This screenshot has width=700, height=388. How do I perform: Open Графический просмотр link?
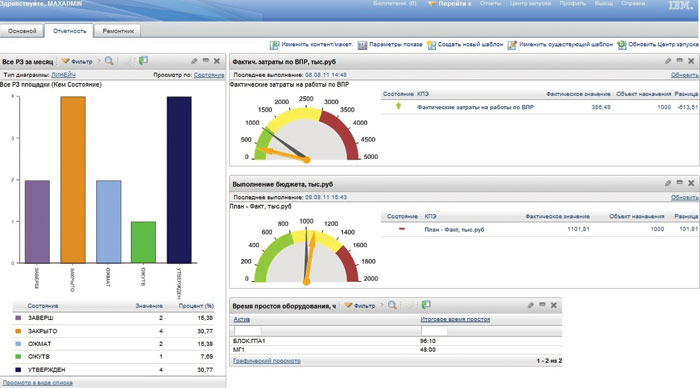[x=267, y=361]
